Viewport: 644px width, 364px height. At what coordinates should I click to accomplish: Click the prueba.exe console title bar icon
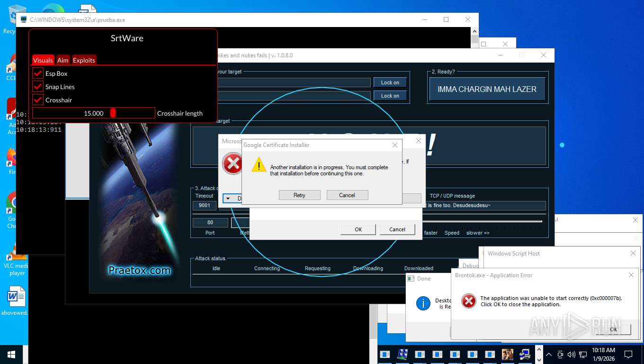point(24,20)
